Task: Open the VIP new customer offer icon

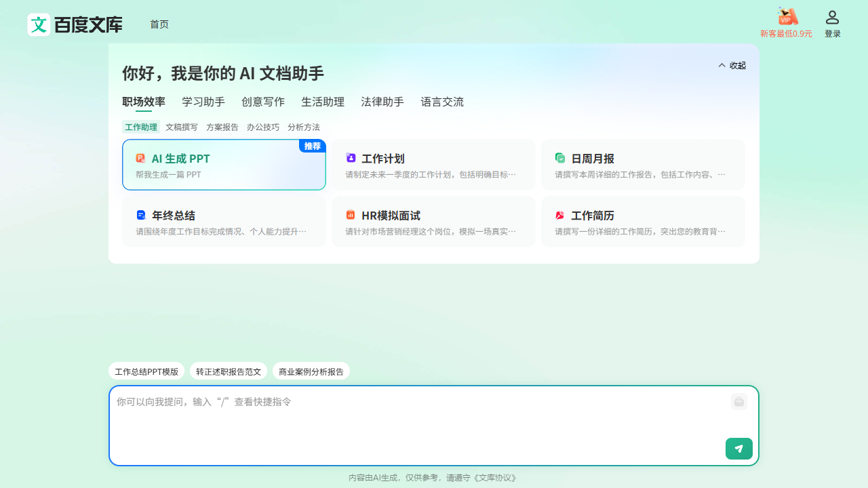Action: click(787, 16)
